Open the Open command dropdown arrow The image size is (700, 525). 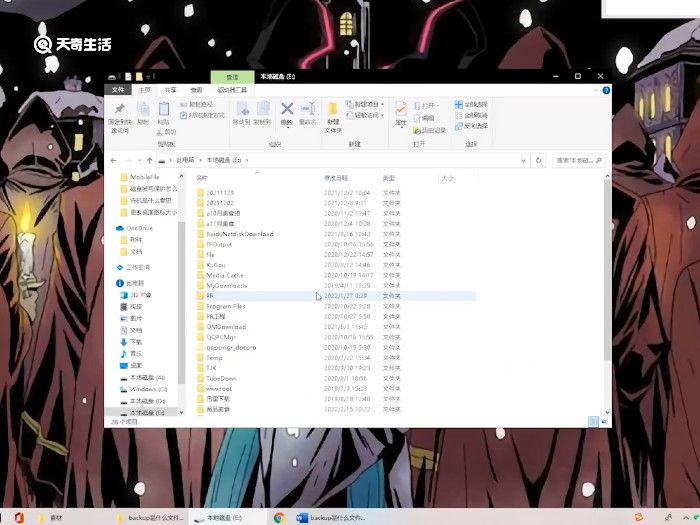coord(437,106)
